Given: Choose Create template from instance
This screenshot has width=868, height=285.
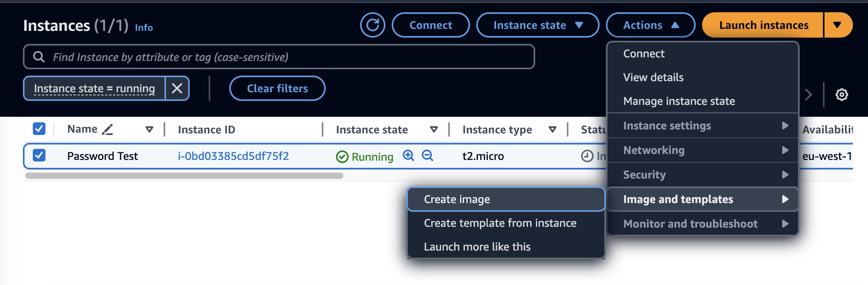Looking at the screenshot, I should click(500, 223).
